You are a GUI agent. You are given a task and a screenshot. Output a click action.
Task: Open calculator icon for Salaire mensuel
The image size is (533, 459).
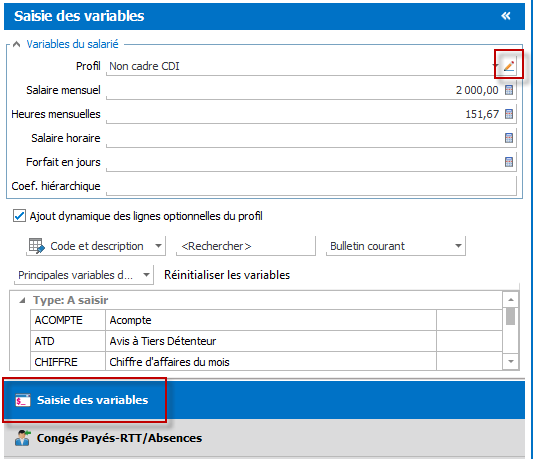pyautogui.click(x=509, y=90)
